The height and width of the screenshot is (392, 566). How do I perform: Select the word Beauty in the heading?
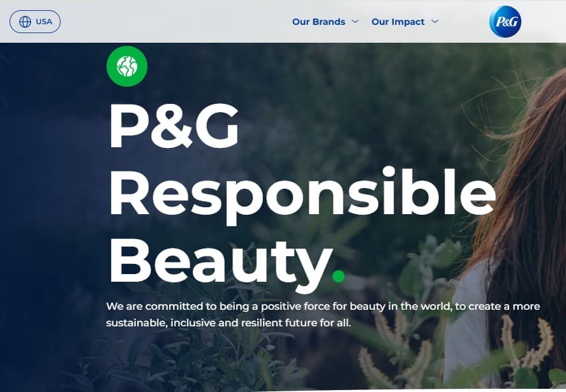[x=220, y=261]
